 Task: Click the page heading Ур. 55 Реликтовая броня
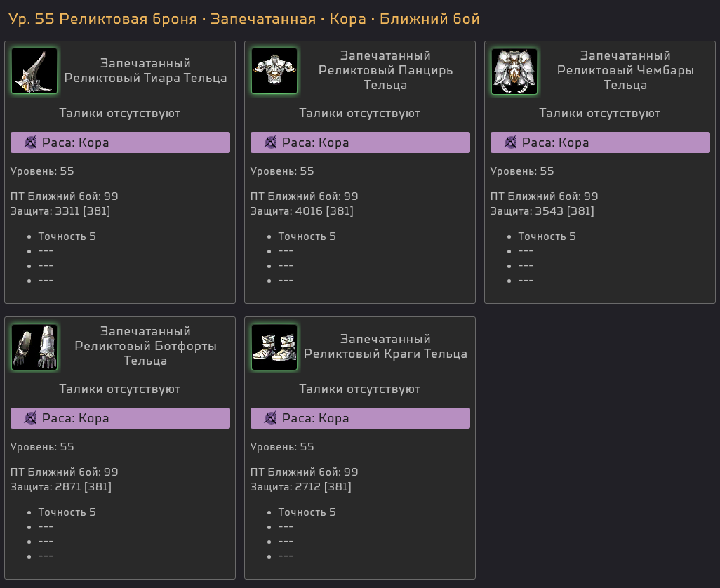[103, 19]
